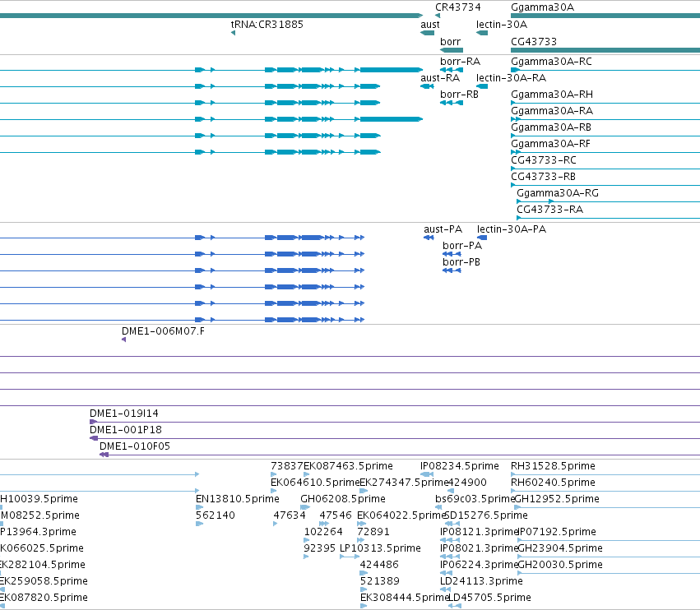The image size is (700, 610).
Task: Click the GH23904.5prime EST label
Action: pos(560,548)
